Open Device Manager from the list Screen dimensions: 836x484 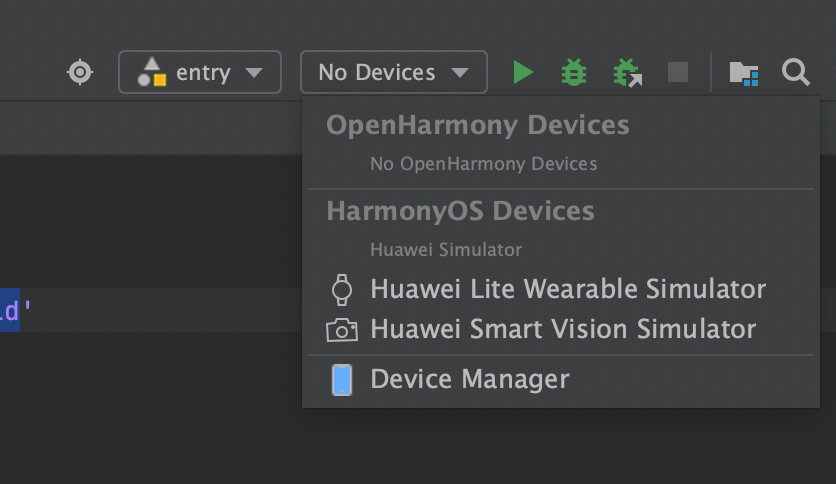[x=469, y=380]
